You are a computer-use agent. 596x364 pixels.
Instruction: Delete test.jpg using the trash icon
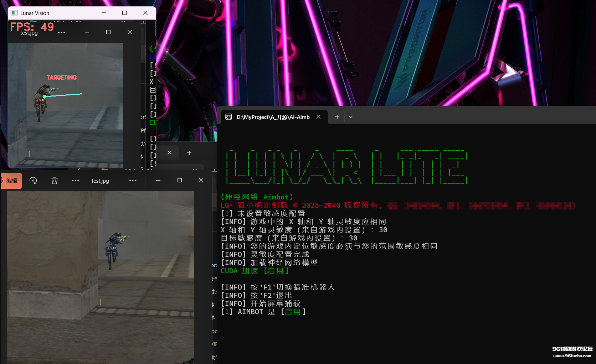(55, 181)
